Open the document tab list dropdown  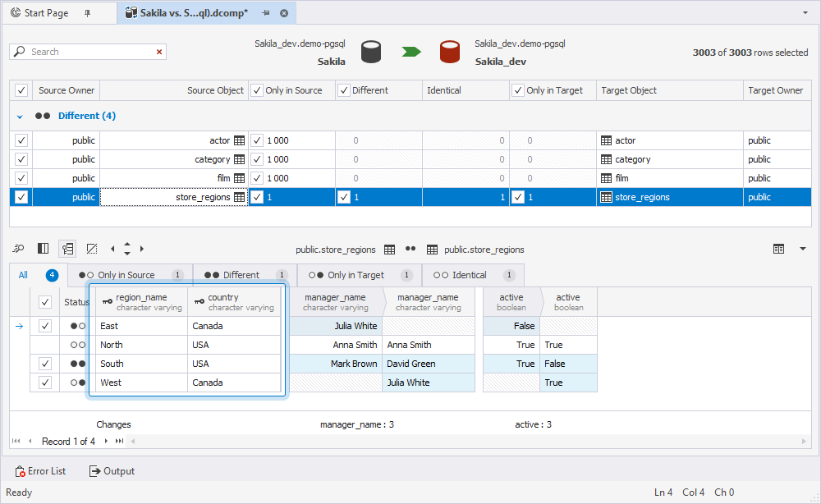[805, 13]
